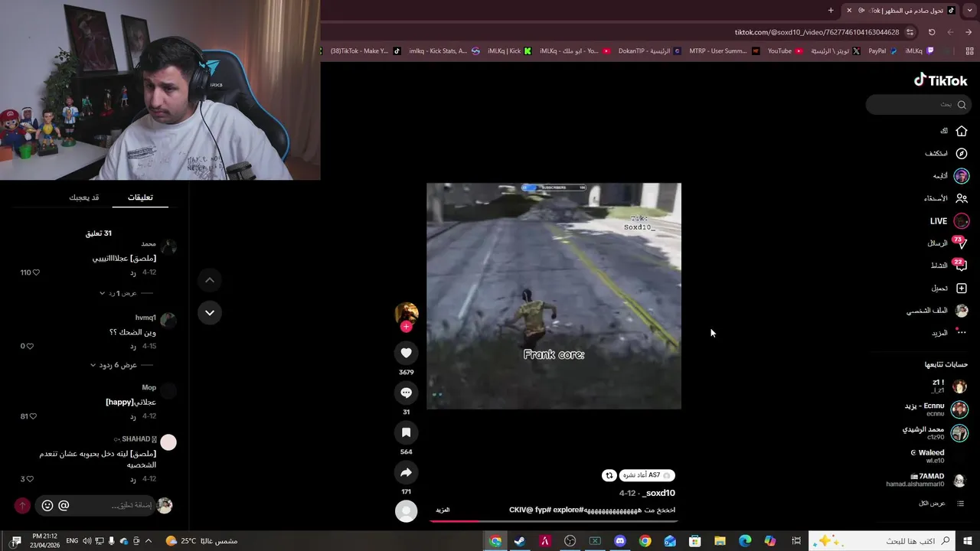Viewport: 980px width, 551px height.
Task: Click the AS7 reposted label
Action: point(646,475)
